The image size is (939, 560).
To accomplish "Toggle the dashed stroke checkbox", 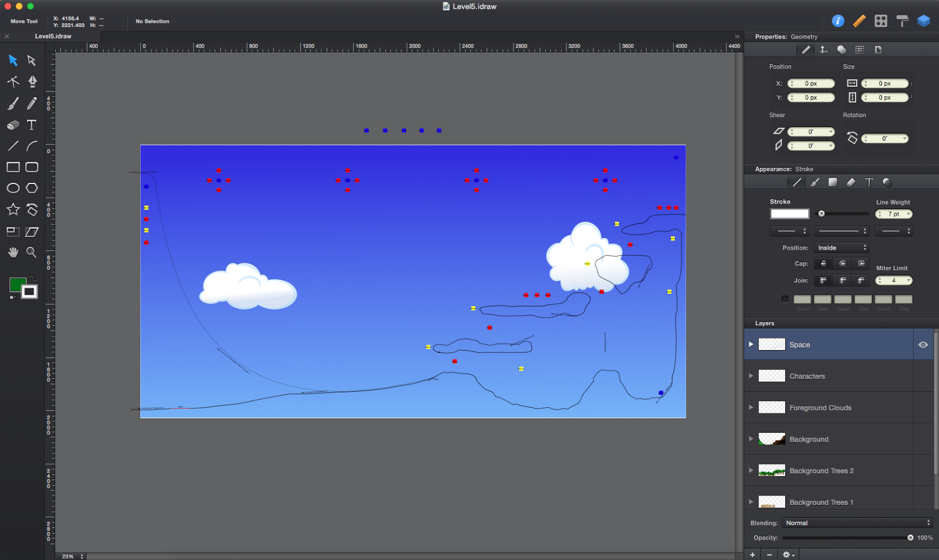I will click(785, 299).
